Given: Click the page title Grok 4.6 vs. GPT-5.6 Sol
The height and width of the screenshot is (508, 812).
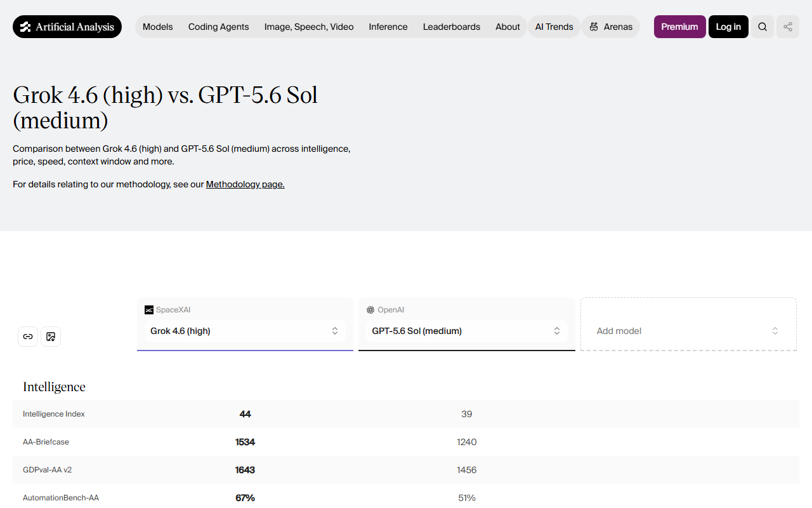Looking at the screenshot, I should (165, 107).
